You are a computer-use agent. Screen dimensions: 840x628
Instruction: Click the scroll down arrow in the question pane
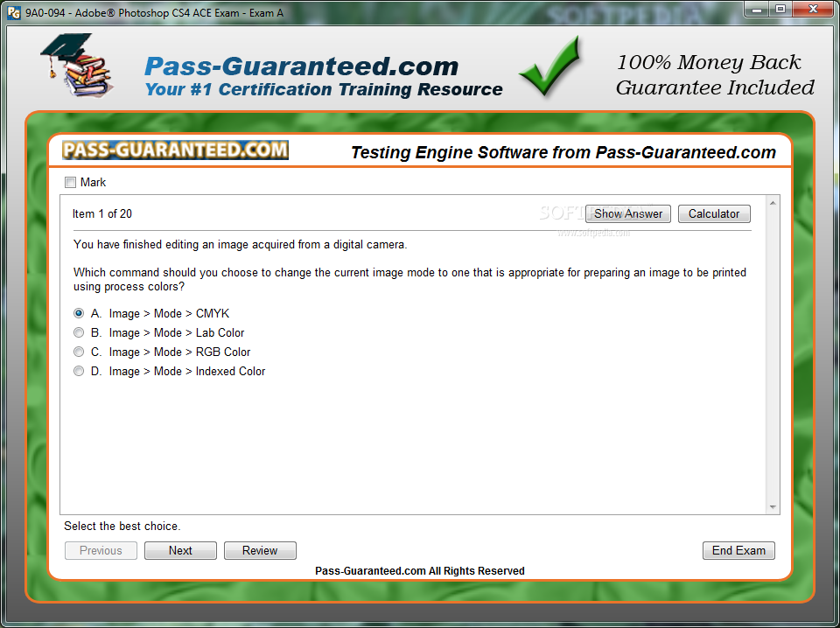click(773, 506)
